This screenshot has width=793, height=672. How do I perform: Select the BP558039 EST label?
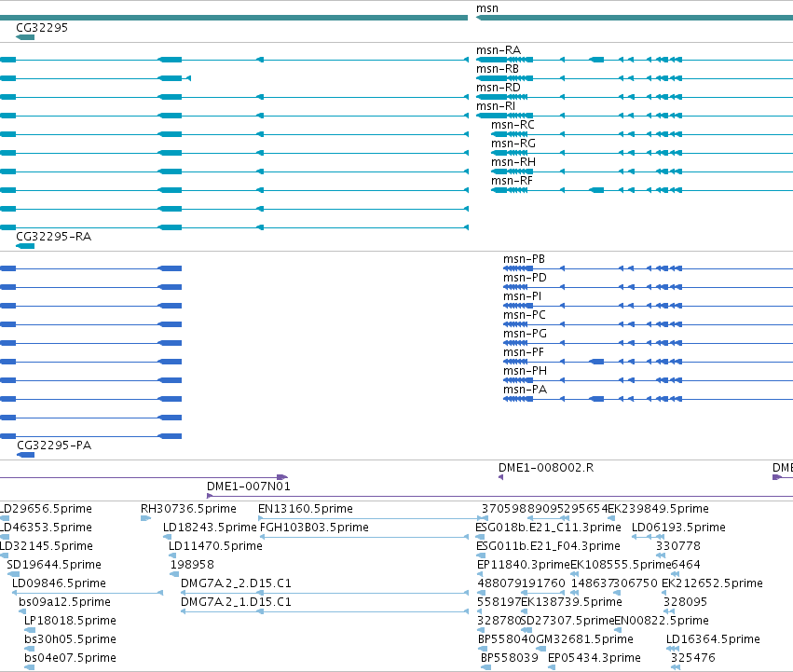tap(510, 658)
